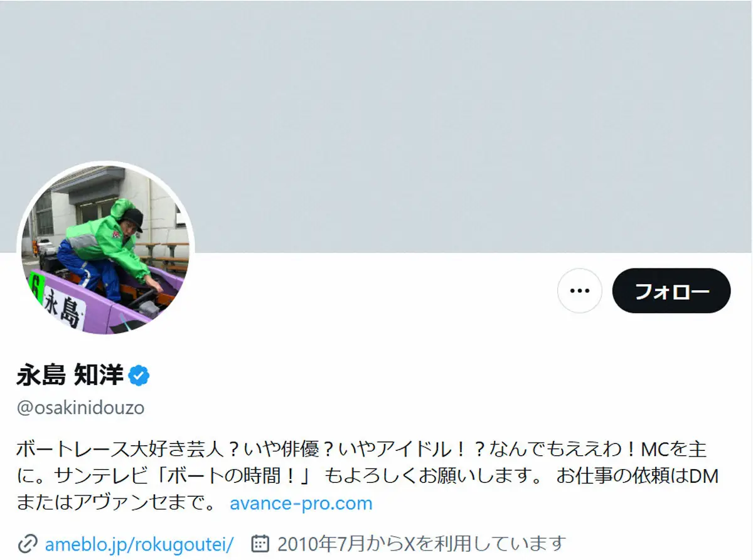The width and height of the screenshot is (753, 560).
Task: Open the circular profile avatar photo
Action: tap(105, 250)
